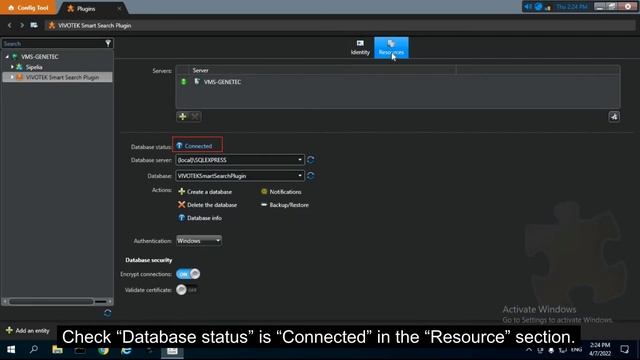Toggle Validate certificate switch
The height and width of the screenshot is (360, 640).
[x=187, y=290]
